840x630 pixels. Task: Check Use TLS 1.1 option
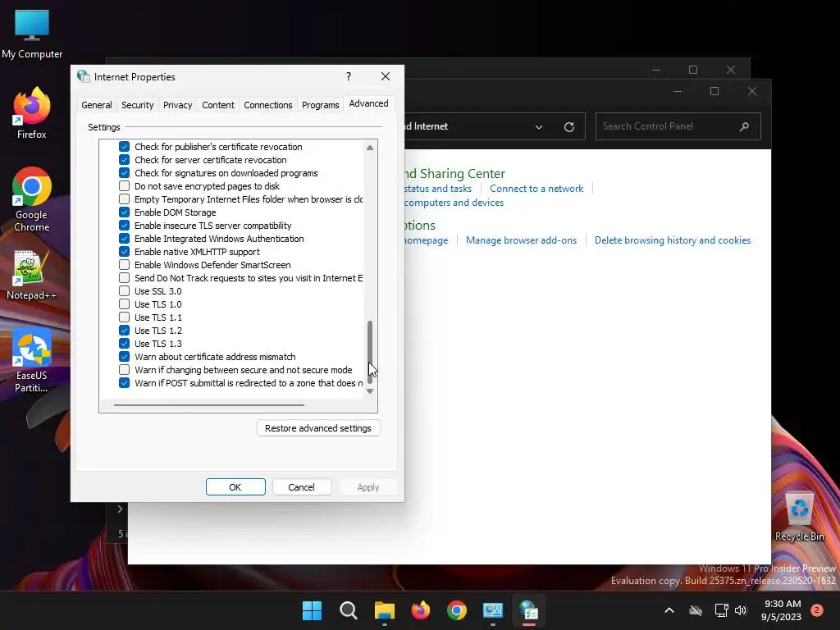pos(125,317)
